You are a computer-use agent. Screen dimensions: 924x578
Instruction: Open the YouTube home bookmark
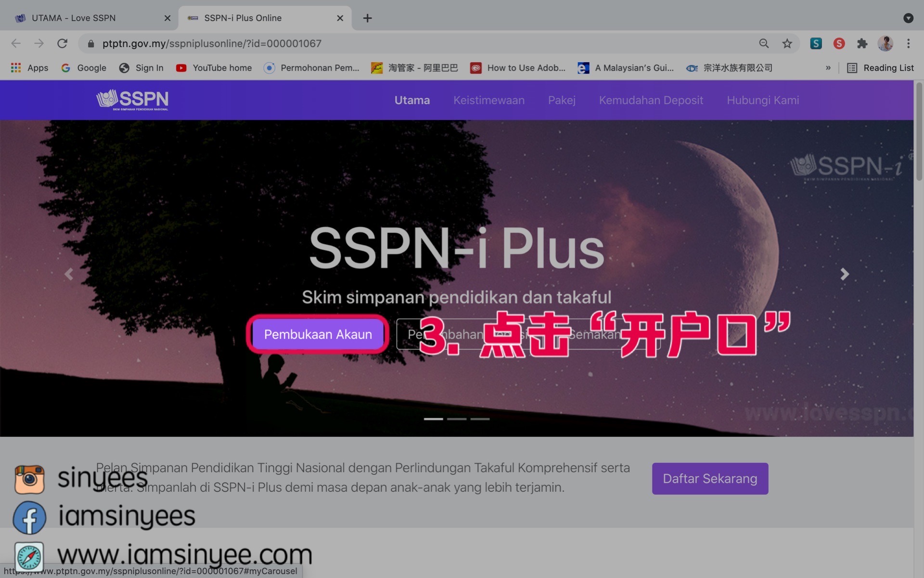pos(214,68)
